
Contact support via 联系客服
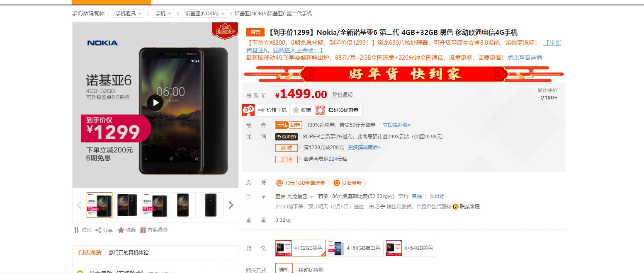pyautogui.click(x=466, y=206)
